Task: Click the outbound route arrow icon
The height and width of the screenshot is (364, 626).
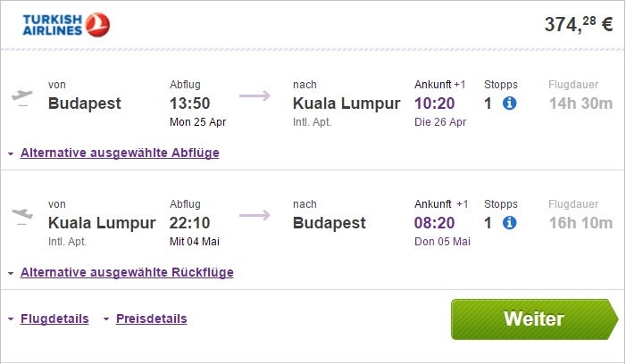Action: coord(255,96)
